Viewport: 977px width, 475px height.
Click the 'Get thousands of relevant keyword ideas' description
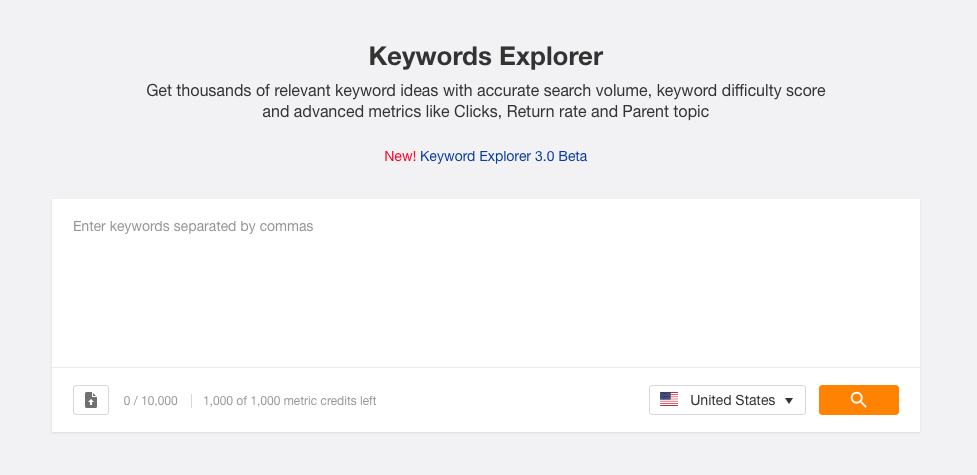coord(486,102)
